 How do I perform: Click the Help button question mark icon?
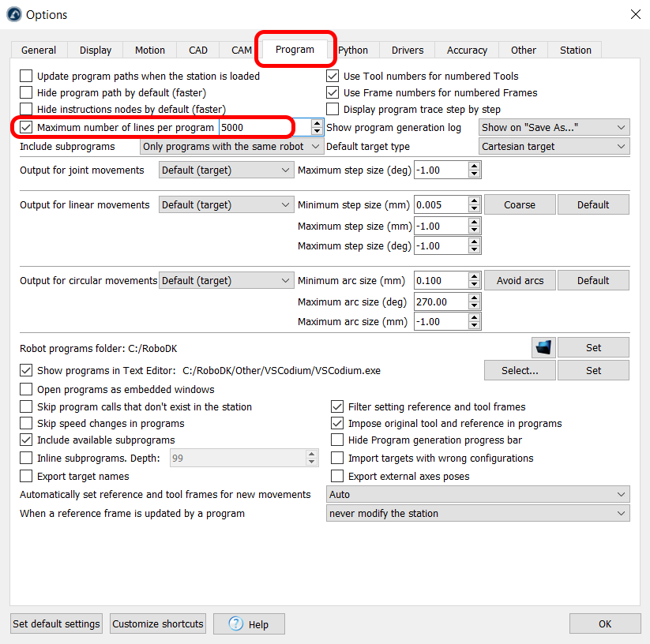coord(235,623)
